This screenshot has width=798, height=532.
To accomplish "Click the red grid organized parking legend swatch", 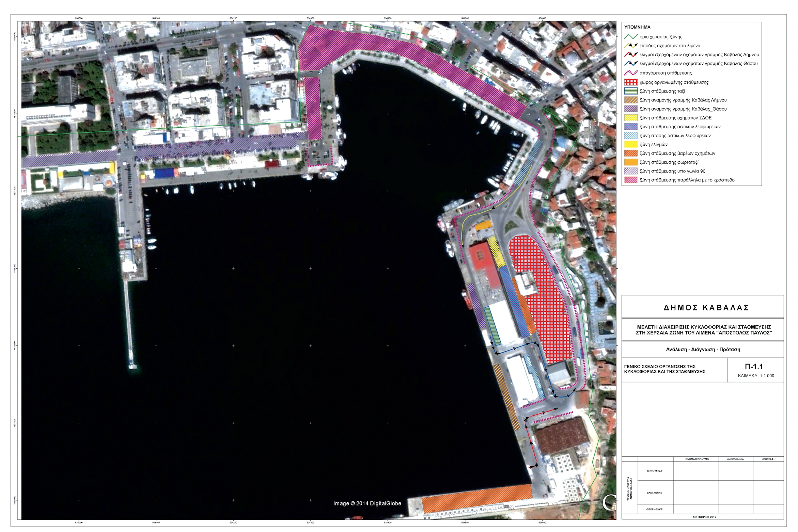I will click(x=631, y=82).
